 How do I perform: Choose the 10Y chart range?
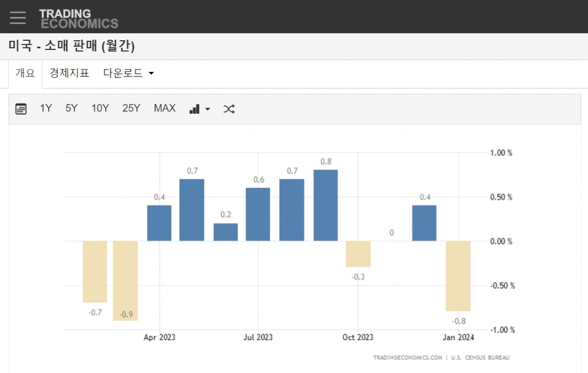tap(100, 108)
